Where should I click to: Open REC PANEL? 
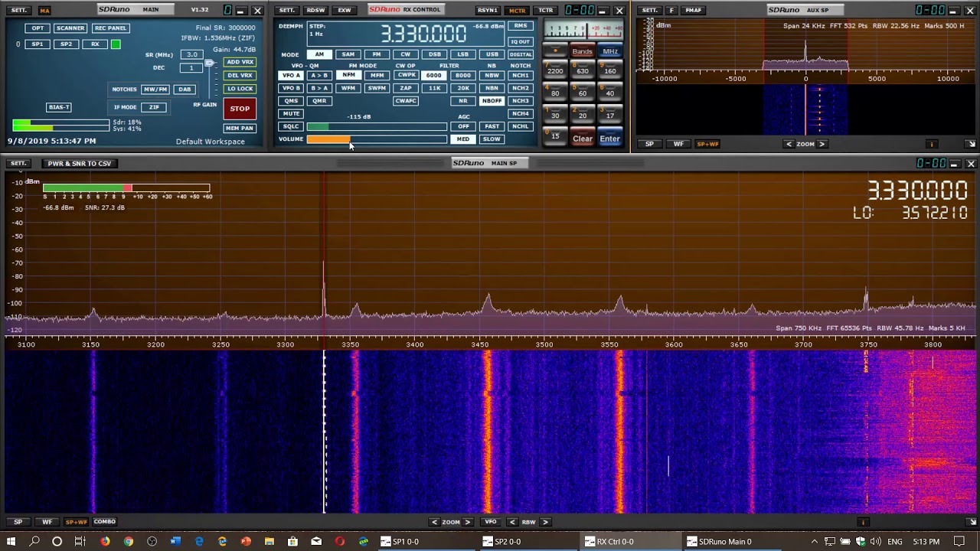click(110, 28)
